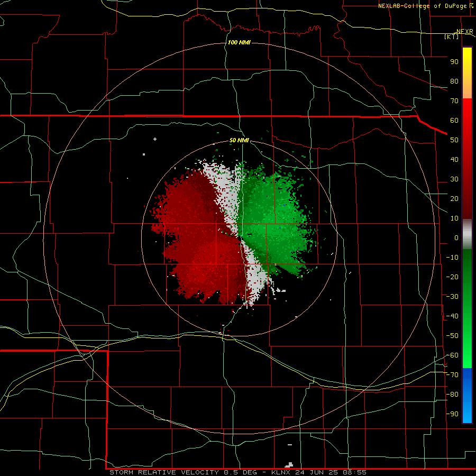
Task: Pick the light blue band near -90 knots
Action: tap(467, 413)
